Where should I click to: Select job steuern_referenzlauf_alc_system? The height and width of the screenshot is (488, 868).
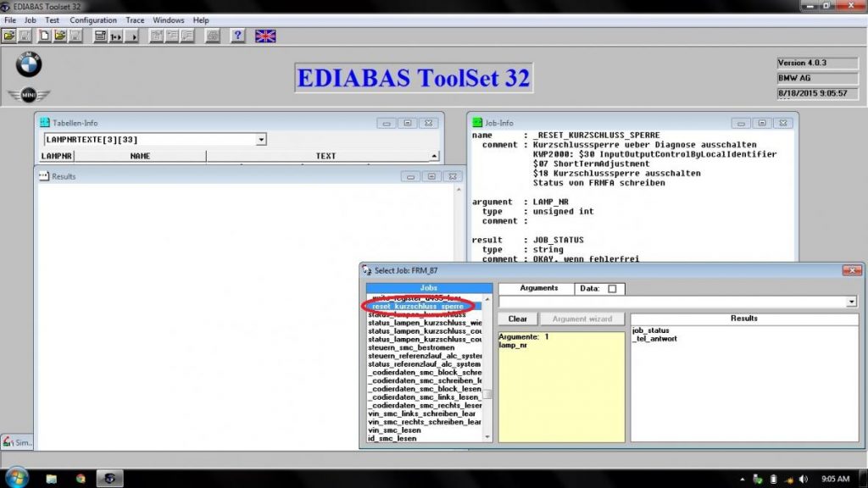(x=425, y=356)
